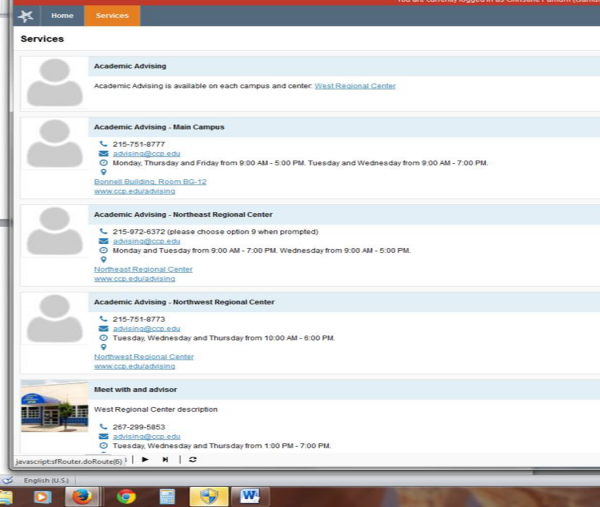Open the Calculator from the taskbar
600x507 pixels.
click(167, 497)
